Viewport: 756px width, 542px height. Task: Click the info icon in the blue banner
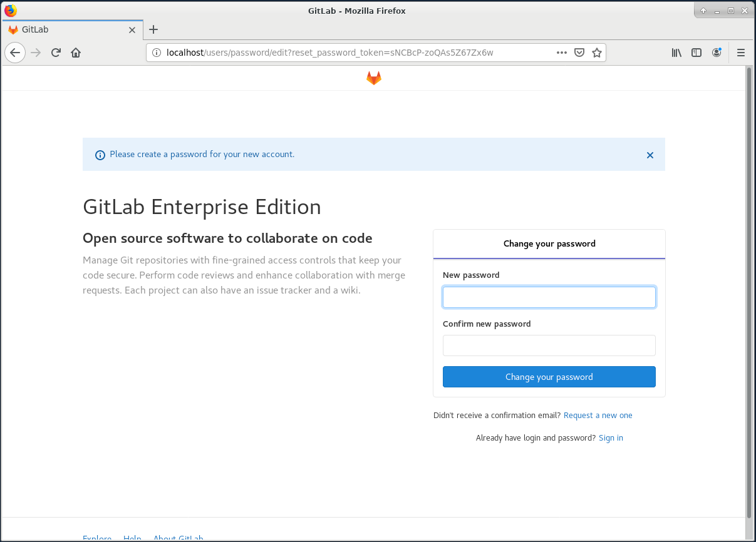(100, 155)
